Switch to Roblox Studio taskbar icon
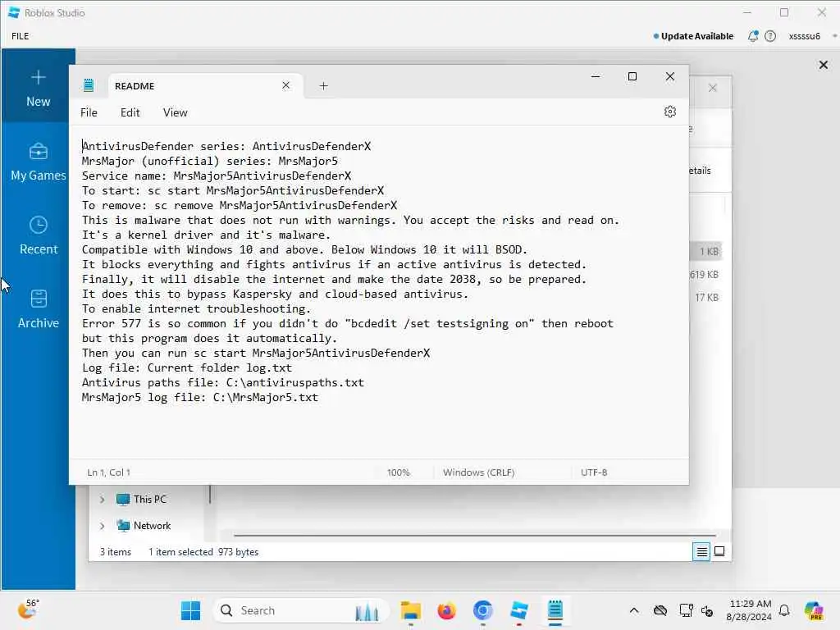The width and height of the screenshot is (840, 630). coord(518,610)
